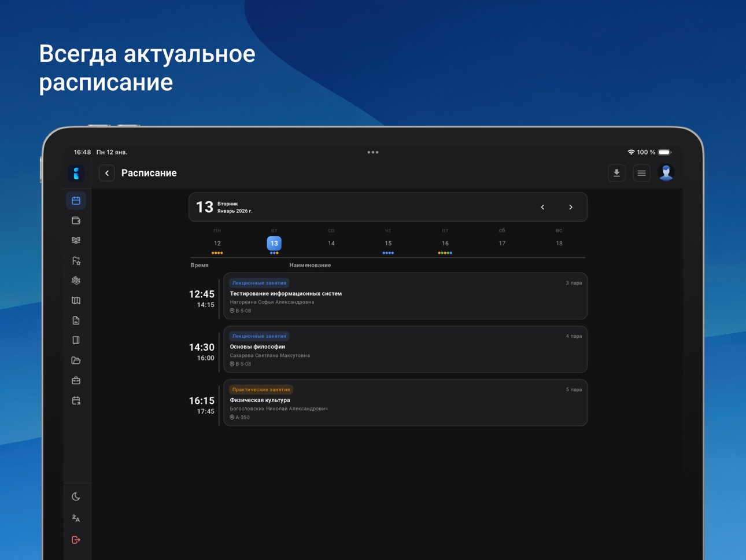The image size is (746, 560).
Task: Select Friday 16 in the week strip
Action: 445,244
